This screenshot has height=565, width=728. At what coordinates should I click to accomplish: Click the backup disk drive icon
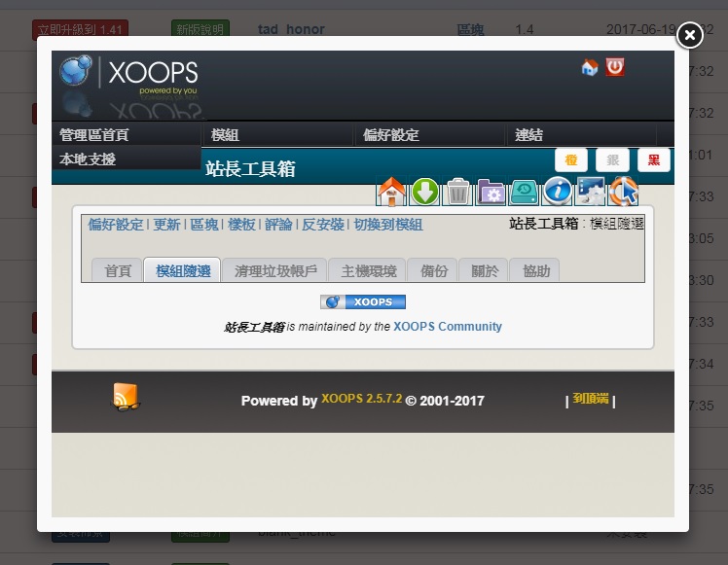[524, 191]
